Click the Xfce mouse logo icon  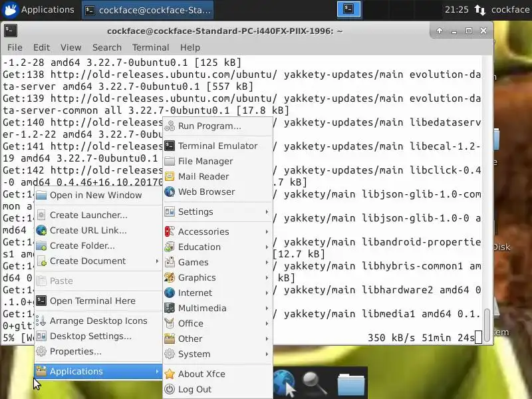pyautogui.click(x=10, y=10)
